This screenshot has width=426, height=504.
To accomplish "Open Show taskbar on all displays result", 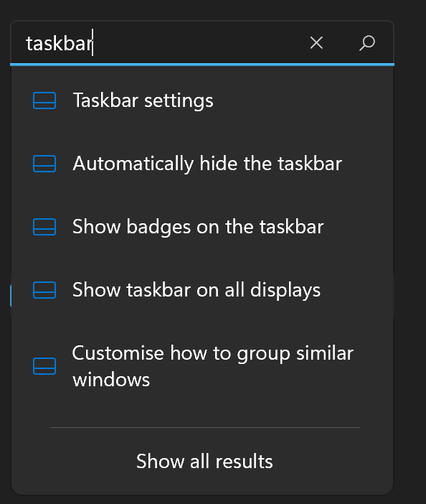I will [x=202, y=290].
